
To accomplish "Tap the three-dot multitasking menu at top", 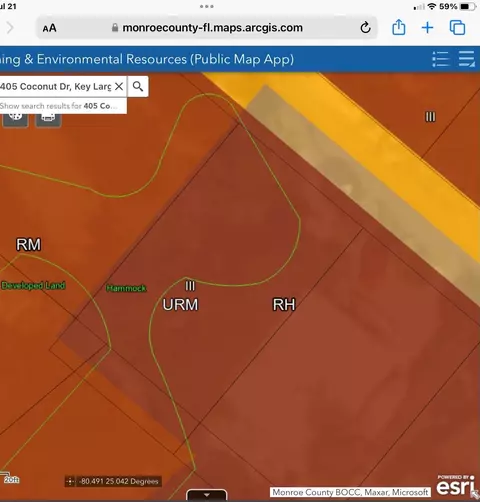I will [207, 6].
